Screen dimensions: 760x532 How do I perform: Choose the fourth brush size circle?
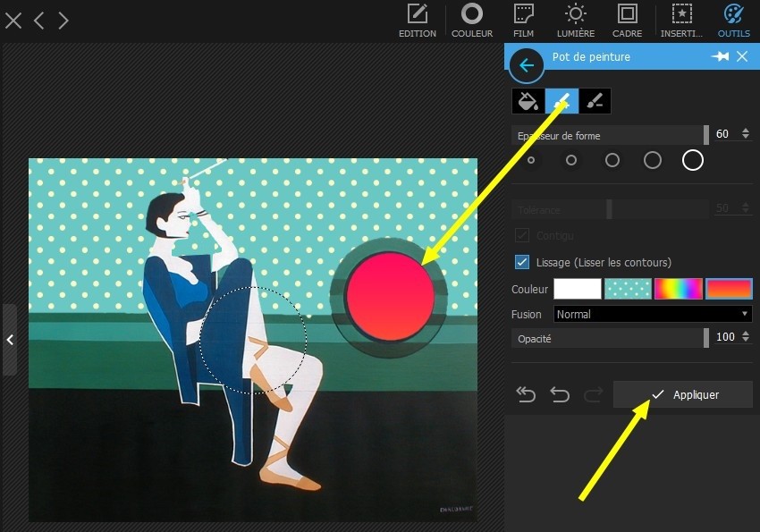coord(653,160)
